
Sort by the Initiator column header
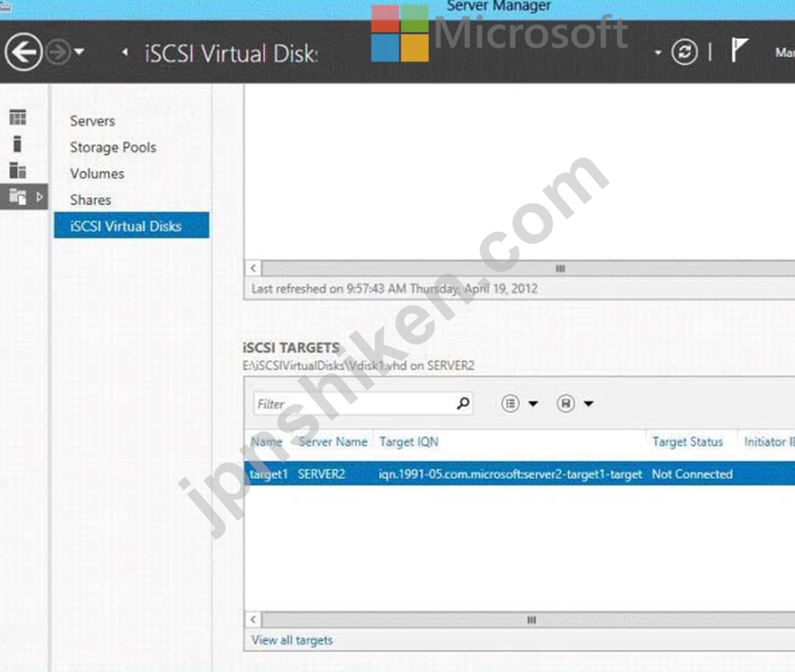769,442
